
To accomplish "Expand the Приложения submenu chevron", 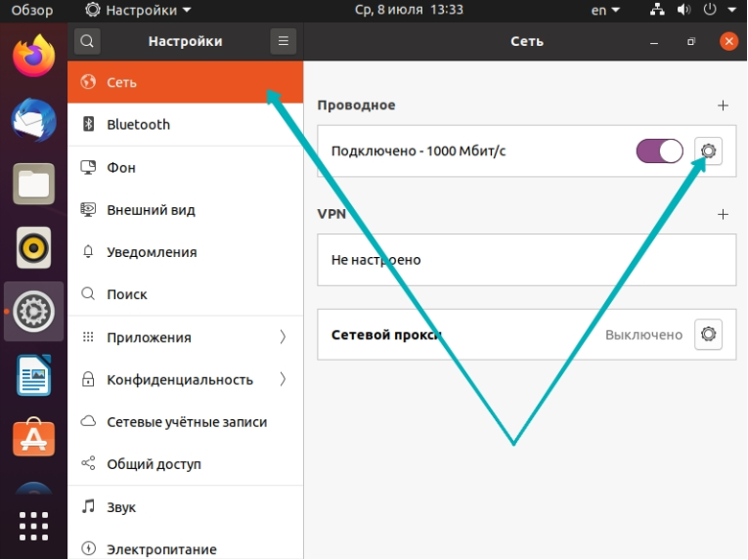I will tap(283, 337).
